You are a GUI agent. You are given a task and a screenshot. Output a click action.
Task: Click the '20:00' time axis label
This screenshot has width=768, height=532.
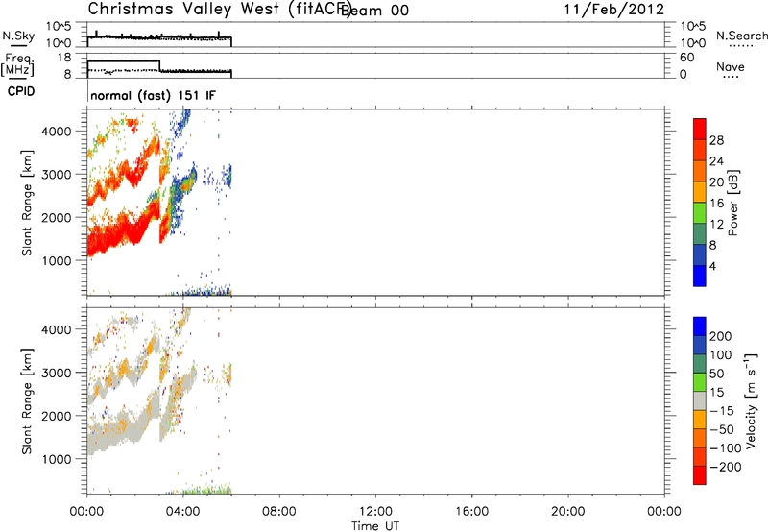point(567,512)
